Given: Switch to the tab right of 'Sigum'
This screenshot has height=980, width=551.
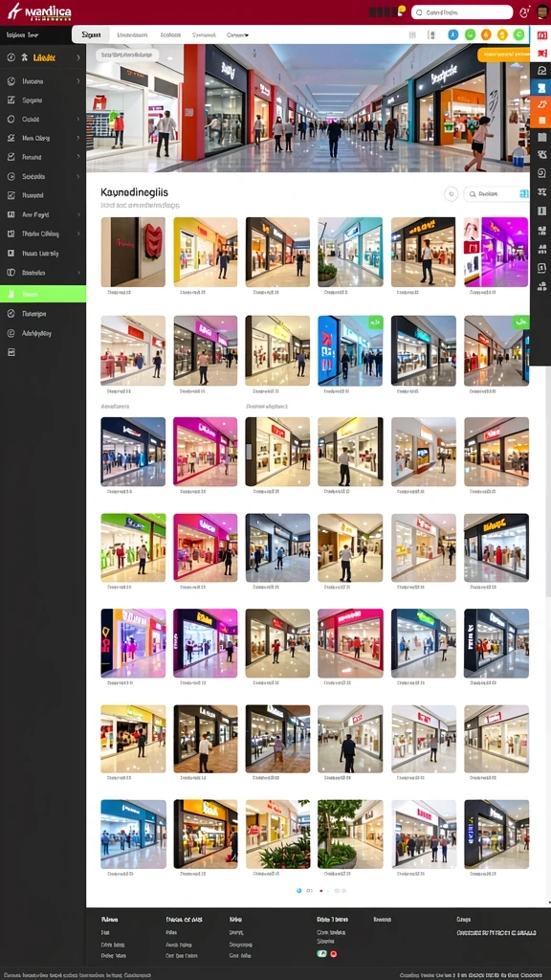Looking at the screenshot, I should 132,35.
